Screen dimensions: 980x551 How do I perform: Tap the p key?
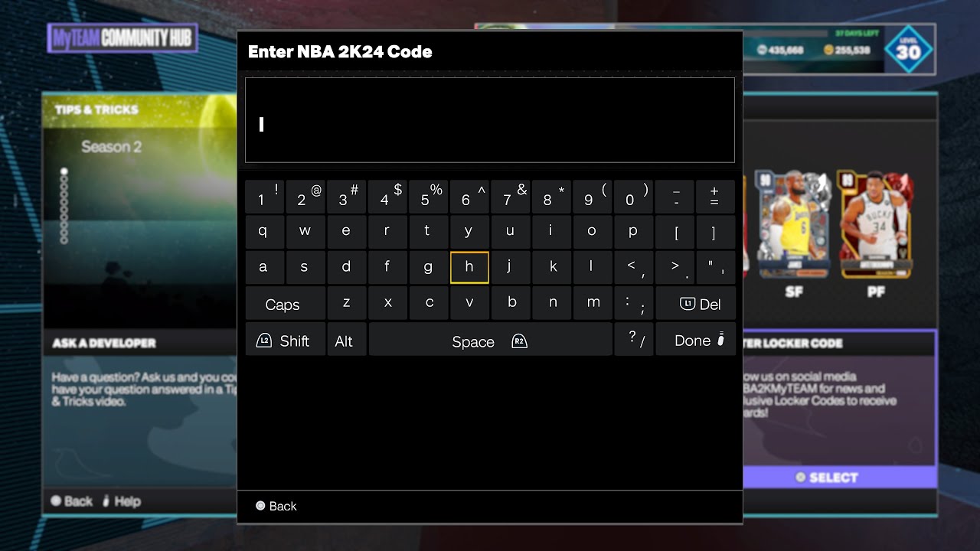pos(633,232)
